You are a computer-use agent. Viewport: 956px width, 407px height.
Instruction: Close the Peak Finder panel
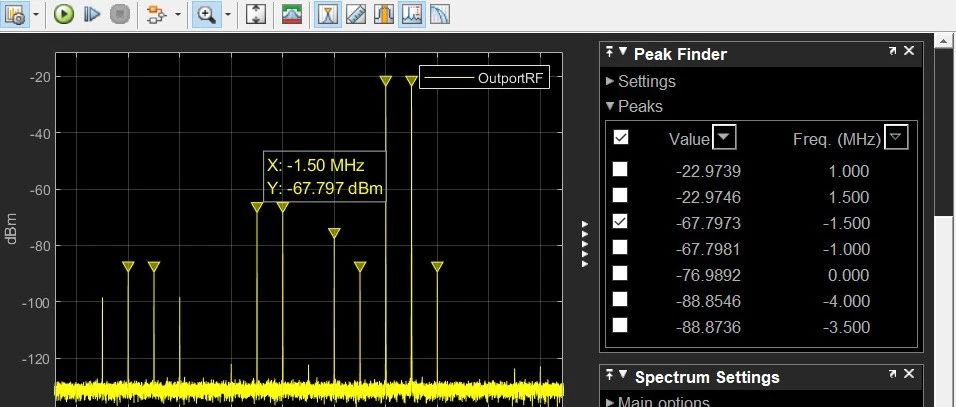908,52
